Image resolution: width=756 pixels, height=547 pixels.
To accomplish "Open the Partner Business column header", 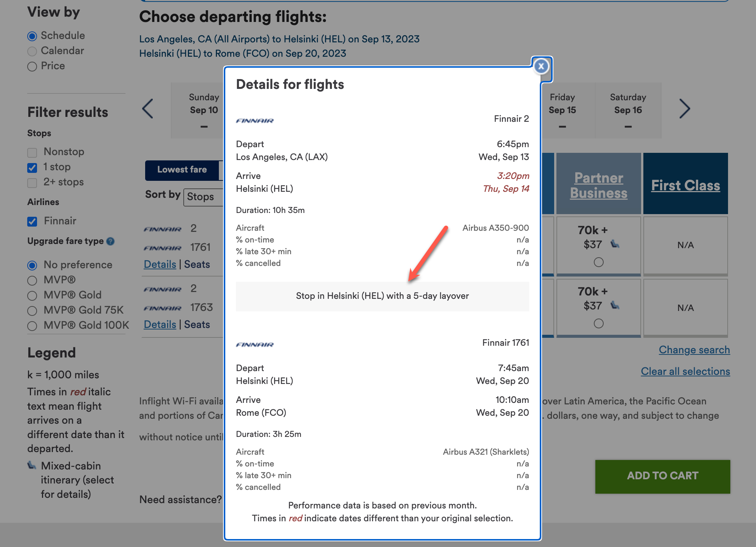I will pos(598,185).
